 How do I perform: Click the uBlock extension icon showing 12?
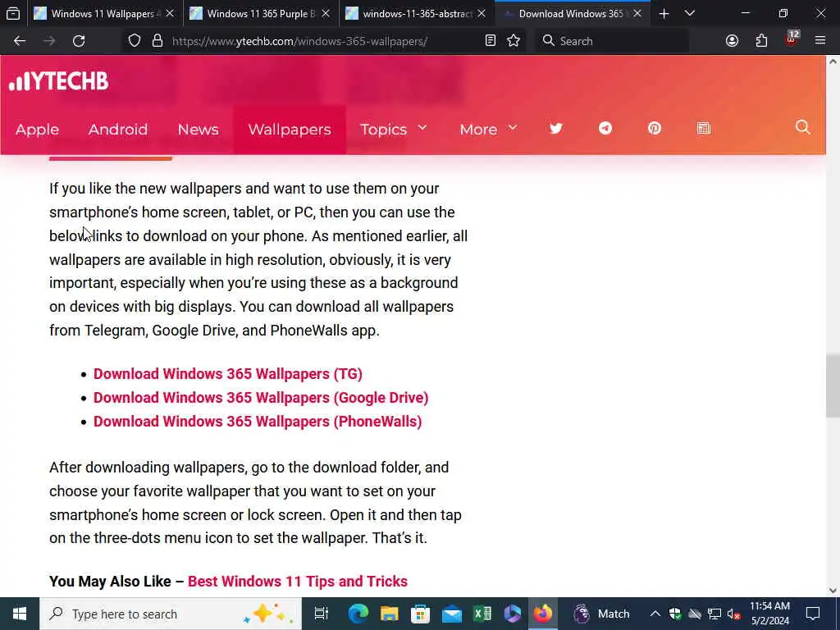pos(792,39)
